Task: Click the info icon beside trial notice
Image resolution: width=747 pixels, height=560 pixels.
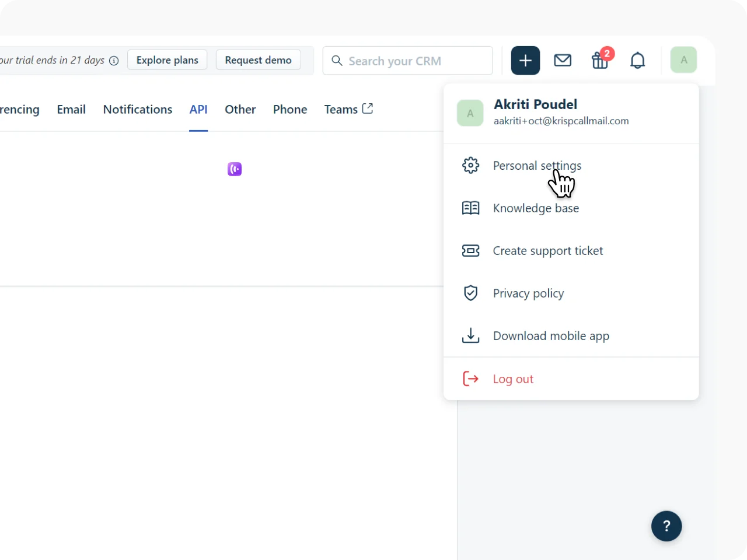Action: point(114,61)
